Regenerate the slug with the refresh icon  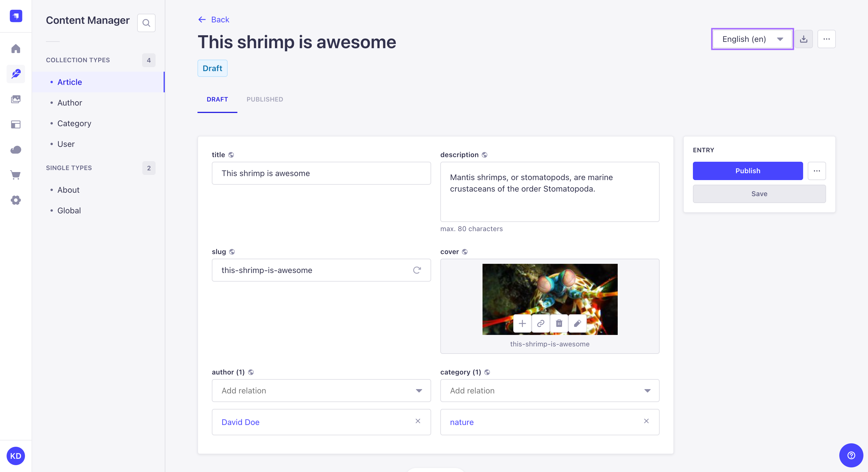coord(417,270)
